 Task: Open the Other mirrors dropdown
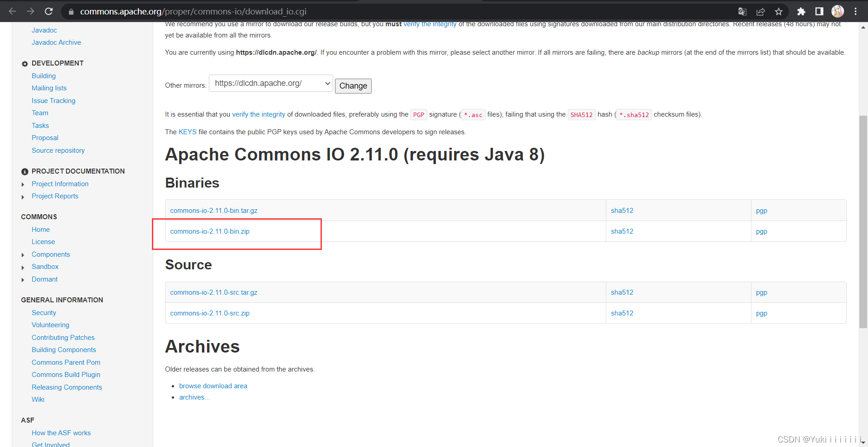tap(271, 83)
